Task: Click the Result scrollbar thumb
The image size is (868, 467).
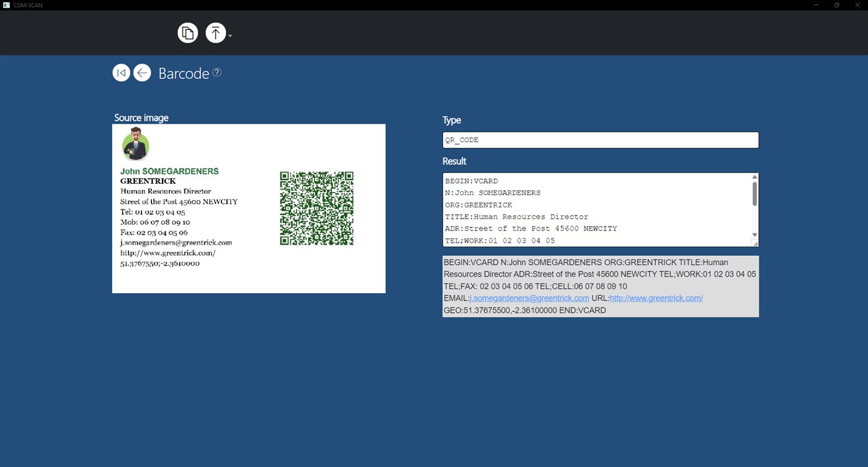Action: point(754,194)
